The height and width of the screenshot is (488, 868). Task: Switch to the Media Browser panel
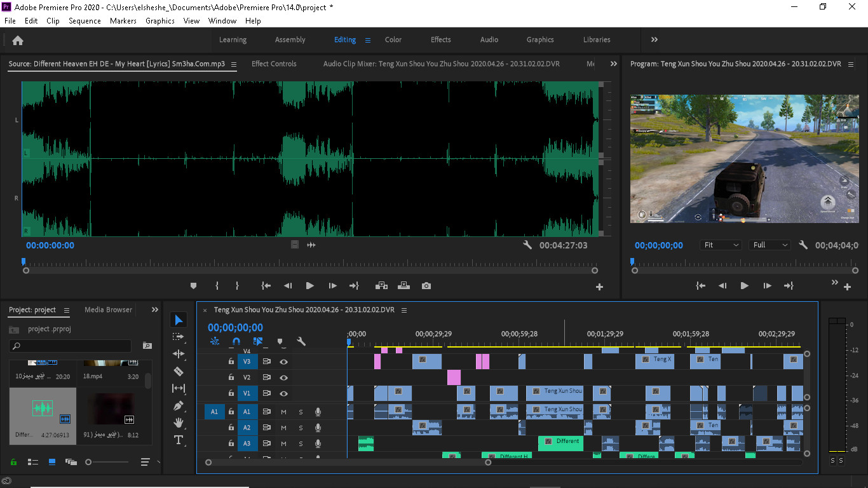107,309
